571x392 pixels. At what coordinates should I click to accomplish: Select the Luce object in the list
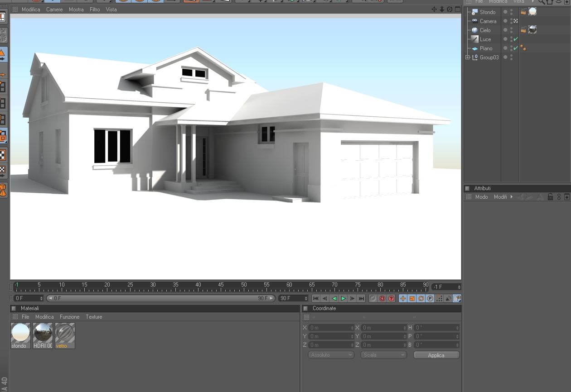pos(485,39)
